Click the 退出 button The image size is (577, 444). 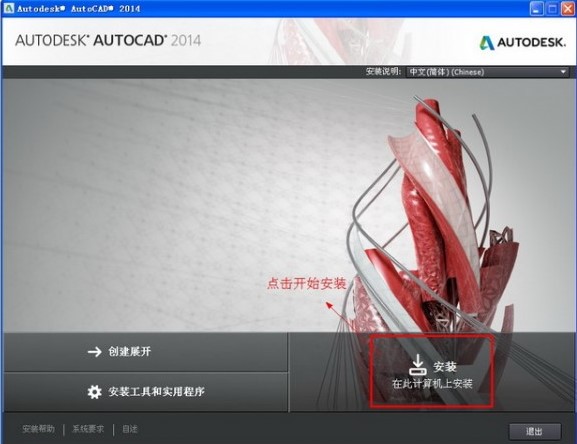[535, 431]
